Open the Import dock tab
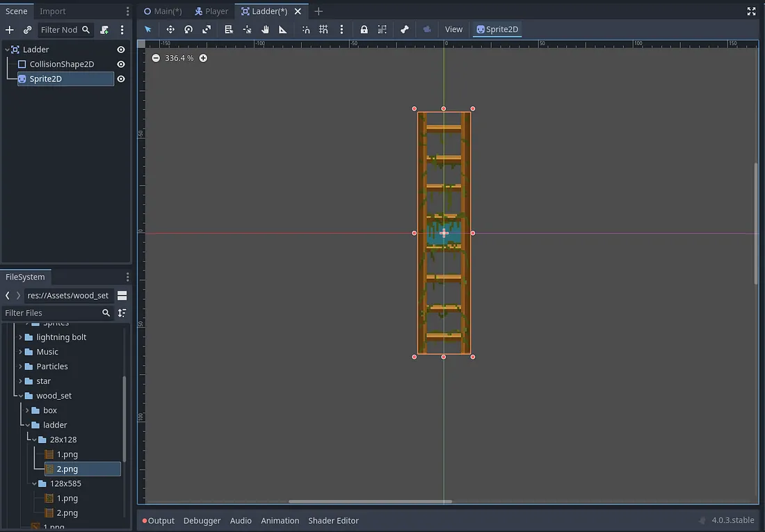The image size is (765, 532). [53, 11]
